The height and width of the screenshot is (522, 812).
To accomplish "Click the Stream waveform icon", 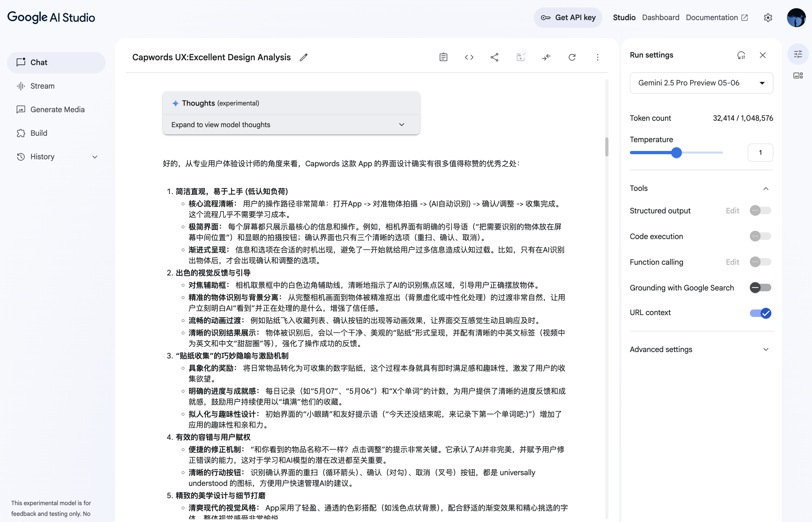I will [x=21, y=86].
